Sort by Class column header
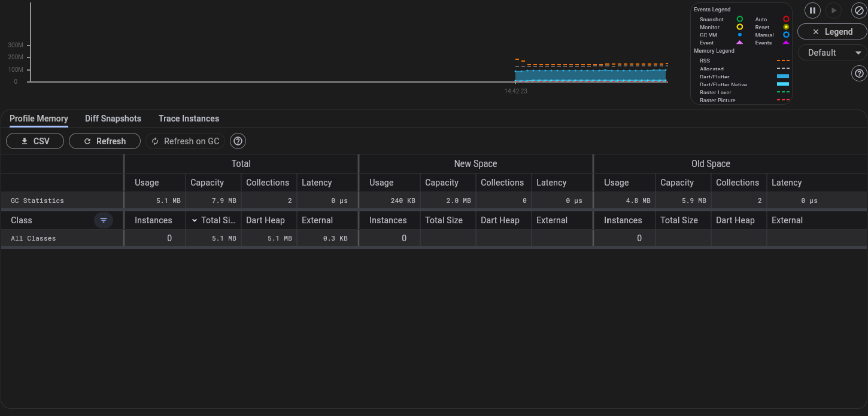Viewport: 868px width, 416px height. point(22,220)
